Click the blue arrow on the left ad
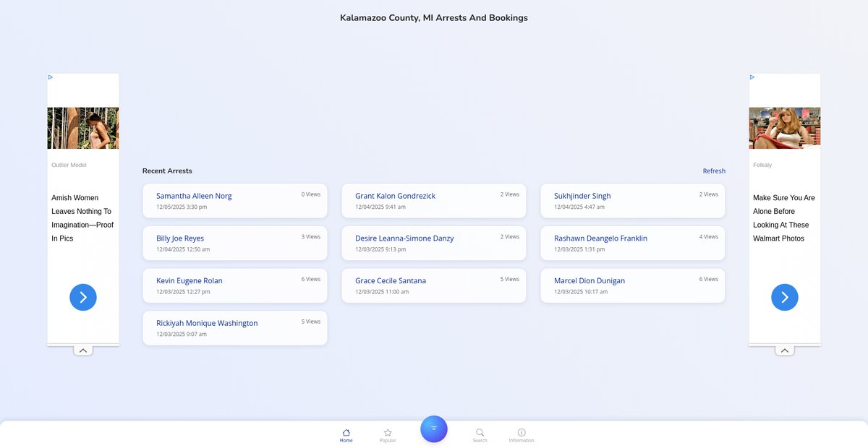This screenshot has height=448, width=868. (x=83, y=297)
